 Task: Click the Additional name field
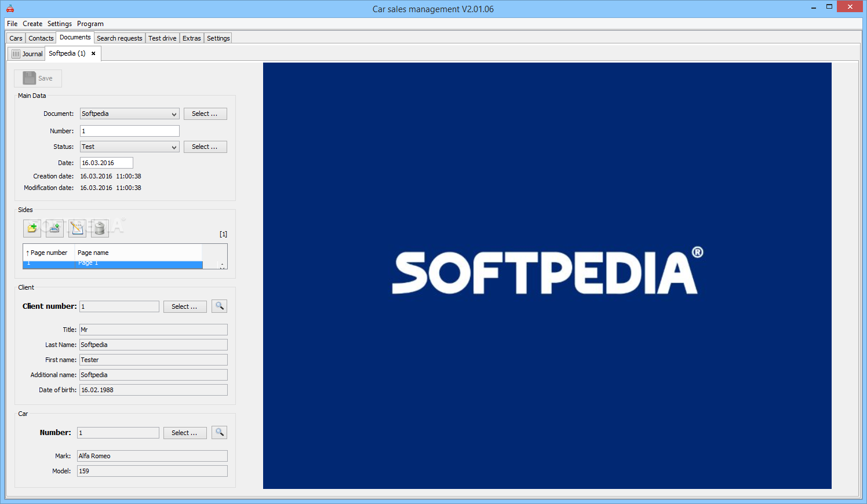coord(154,375)
